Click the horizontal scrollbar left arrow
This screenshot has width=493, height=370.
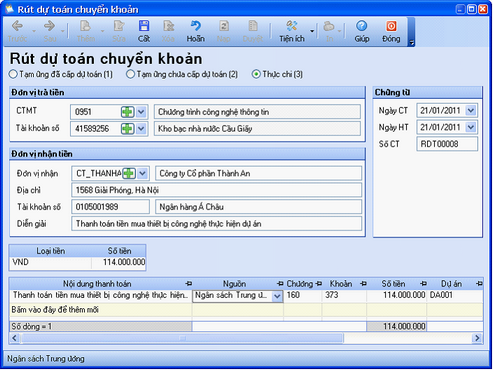coord(14,338)
